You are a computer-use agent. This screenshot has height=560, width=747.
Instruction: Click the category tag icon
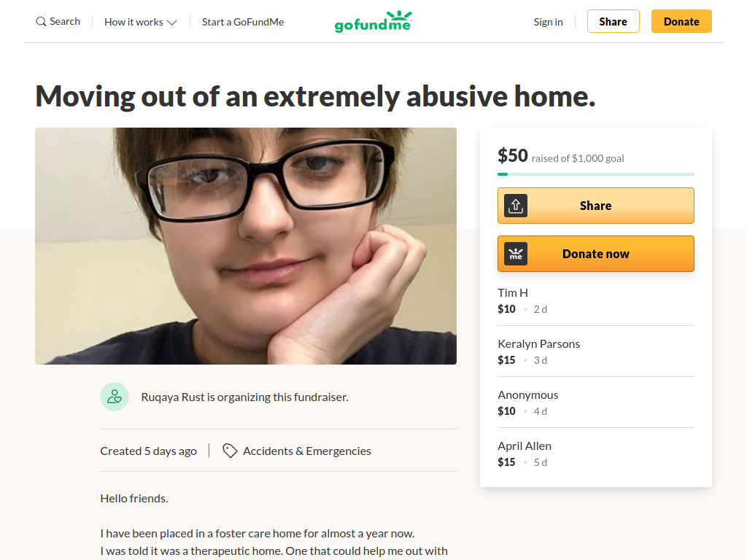tap(230, 451)
